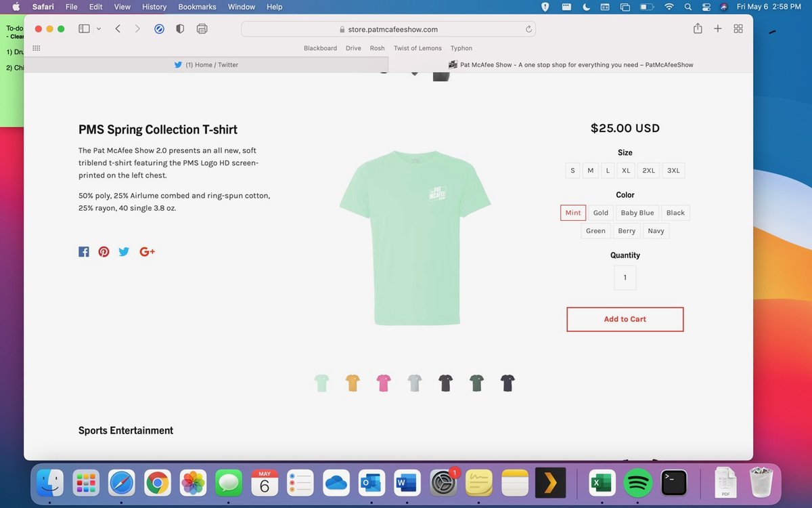
Task: Select the Green color option
Action: [x=595, y=231]
